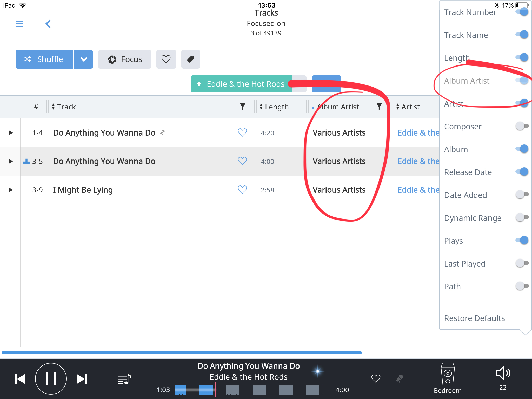The width and height of the screenshot is (532, 399).
Task: Toggle Album column switch
Action: (522, 149)
